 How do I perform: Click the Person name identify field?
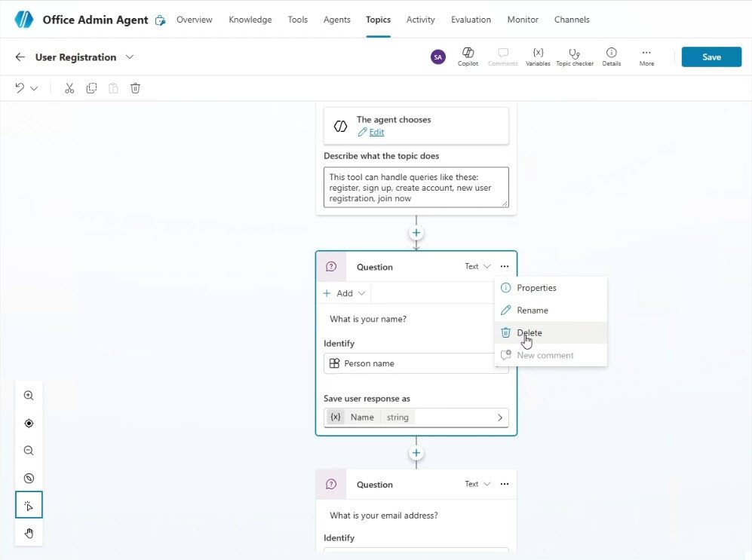click(416, 363)
